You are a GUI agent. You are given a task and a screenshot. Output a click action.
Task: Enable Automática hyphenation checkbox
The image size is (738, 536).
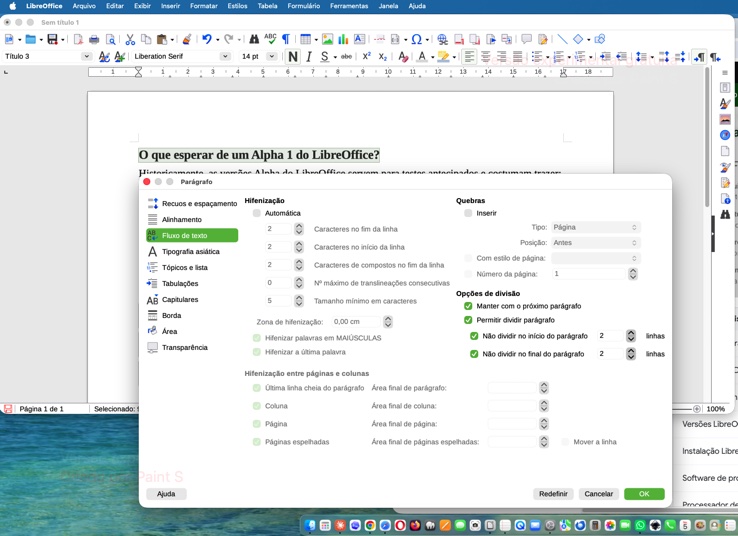point(257,213)
